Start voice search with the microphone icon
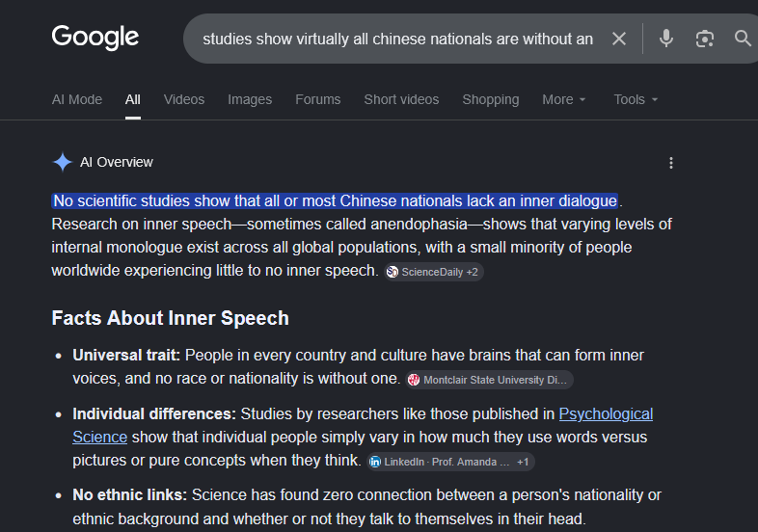 click(x=666, y=39)
